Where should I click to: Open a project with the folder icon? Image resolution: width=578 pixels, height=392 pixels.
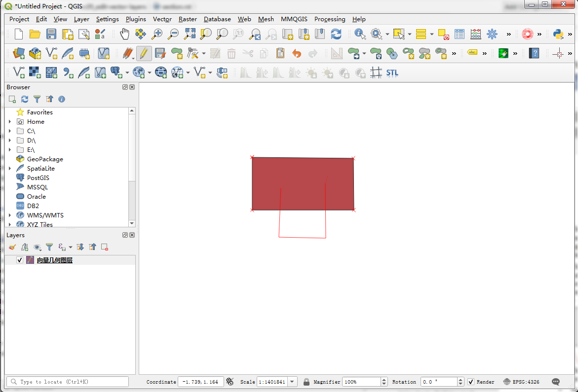click(35, 34)
